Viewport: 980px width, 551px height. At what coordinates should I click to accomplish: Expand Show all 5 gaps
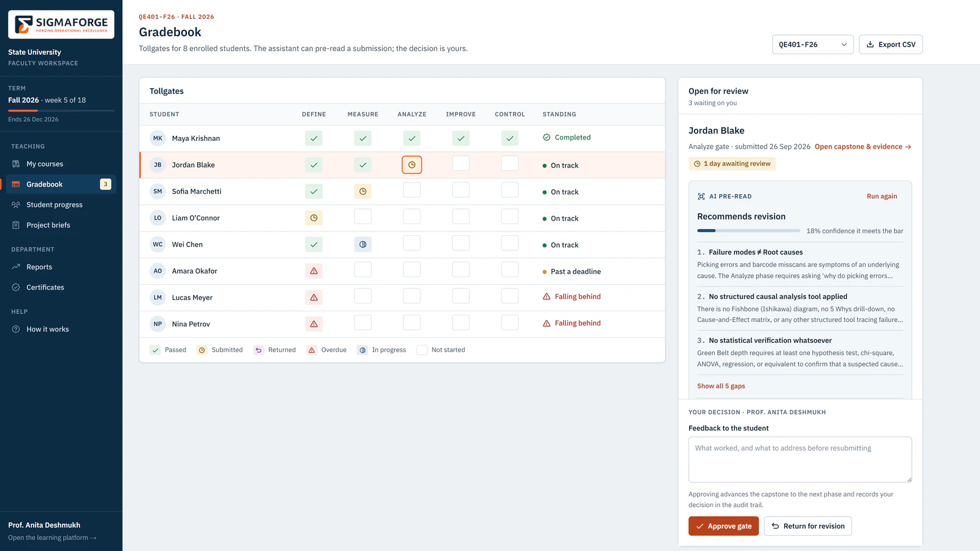tap(721, 386)
